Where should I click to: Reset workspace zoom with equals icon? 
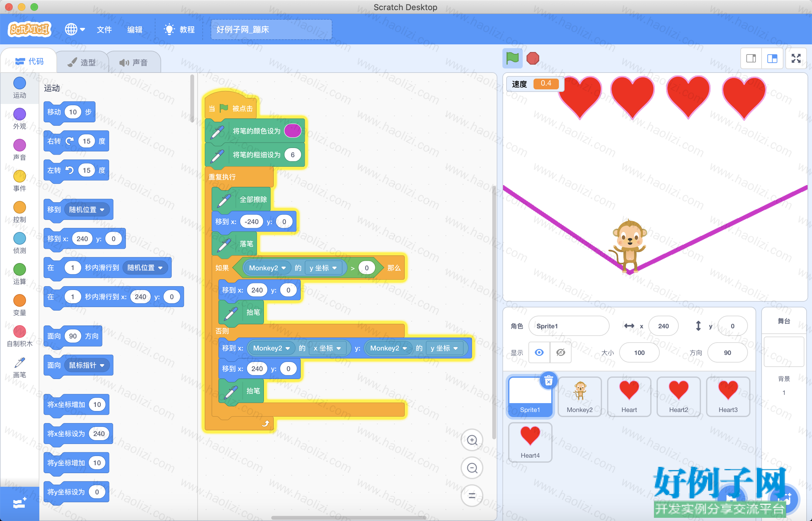(472, 496)
